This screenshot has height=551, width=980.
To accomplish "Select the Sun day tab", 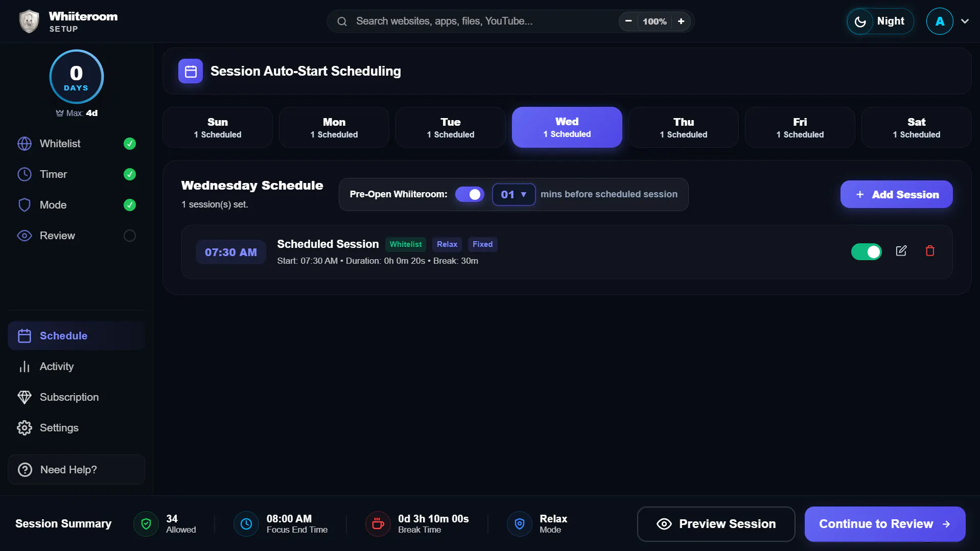I will 218,127.
